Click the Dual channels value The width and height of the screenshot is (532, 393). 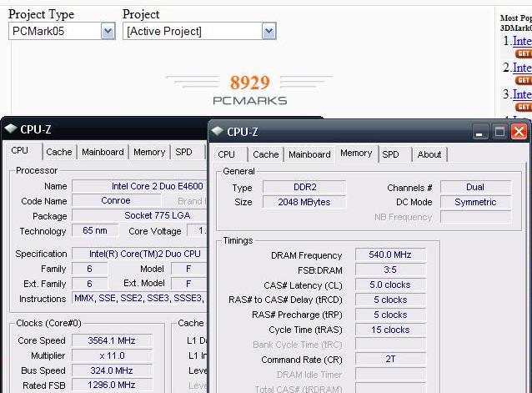point(475,188)
